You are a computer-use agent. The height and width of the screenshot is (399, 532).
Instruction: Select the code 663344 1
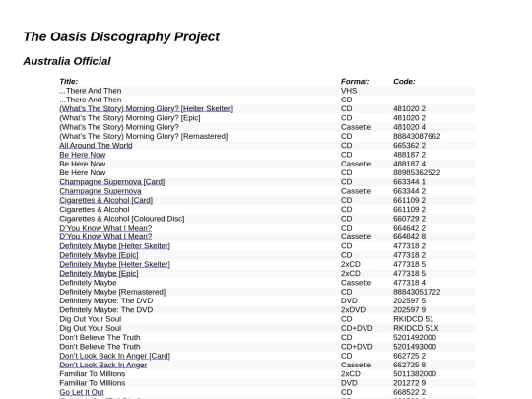click(x=409, y=182)
